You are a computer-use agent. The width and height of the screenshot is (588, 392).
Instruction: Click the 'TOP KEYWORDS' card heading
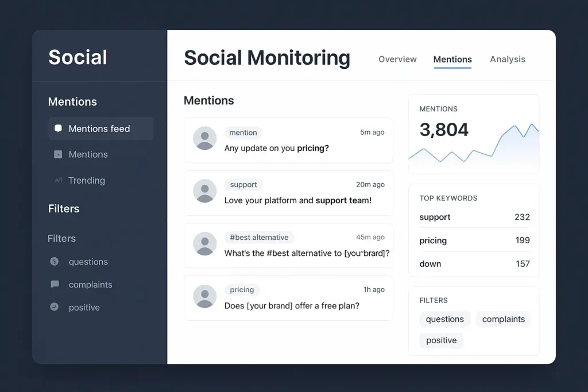tap(448, 198)
